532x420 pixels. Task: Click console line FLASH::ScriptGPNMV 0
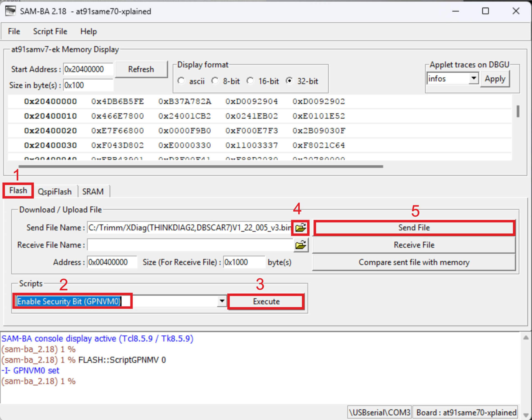click(x=122, y=360)
